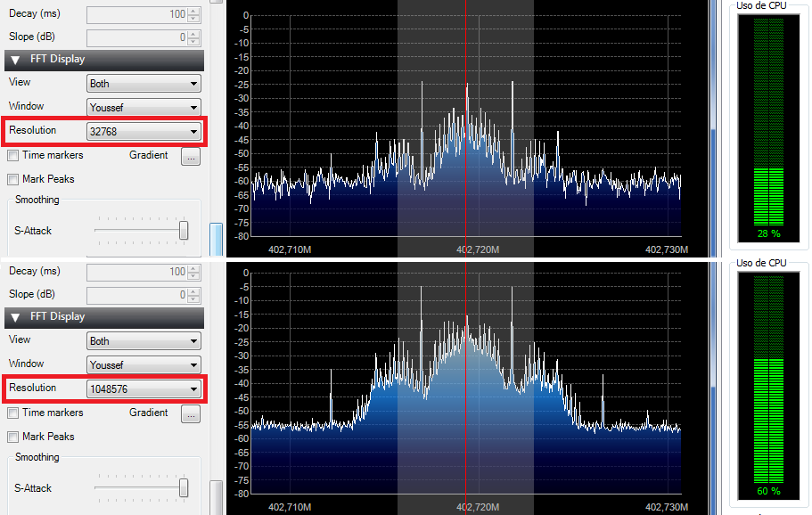Open the upper View dropdown set to Both
Viewport: 812px width, 515px height.
[144, 84]
